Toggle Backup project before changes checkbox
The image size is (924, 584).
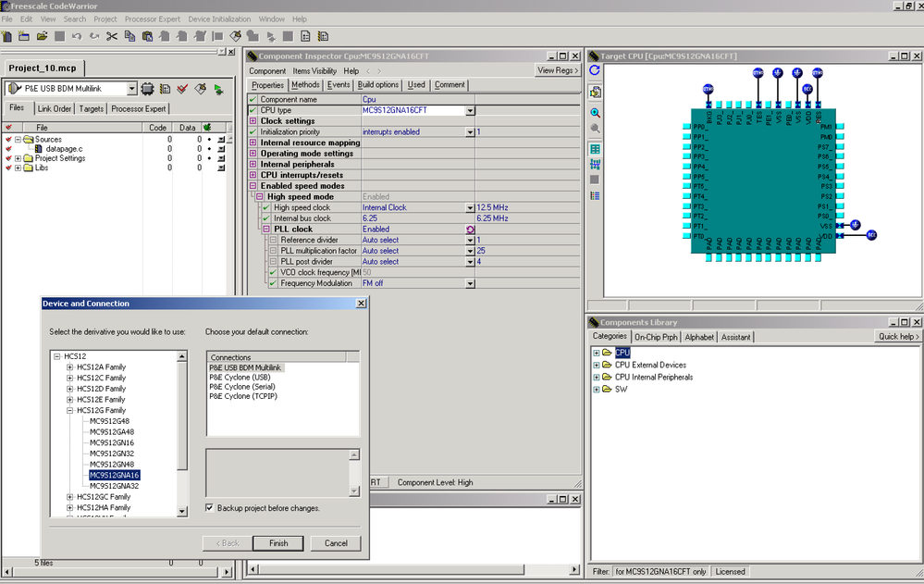[x=210, y=508]
